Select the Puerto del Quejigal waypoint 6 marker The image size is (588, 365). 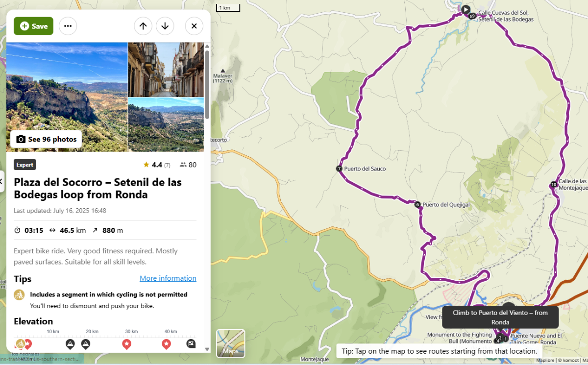(x=417, y=205)
